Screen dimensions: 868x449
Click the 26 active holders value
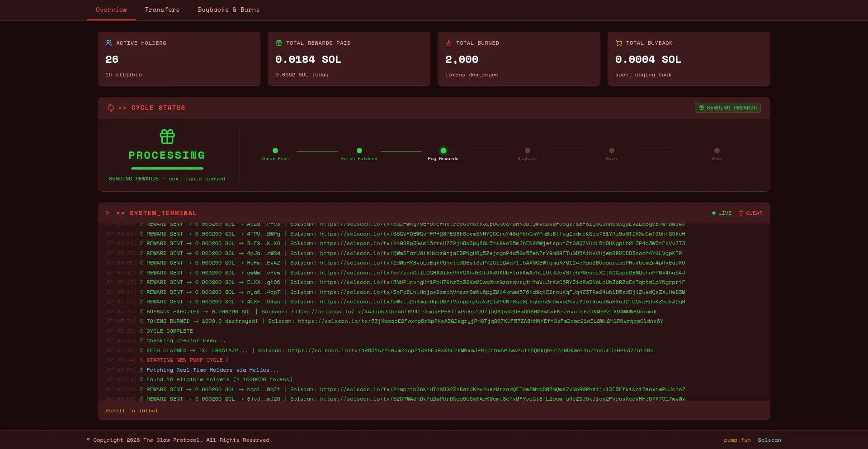(112, 59)
